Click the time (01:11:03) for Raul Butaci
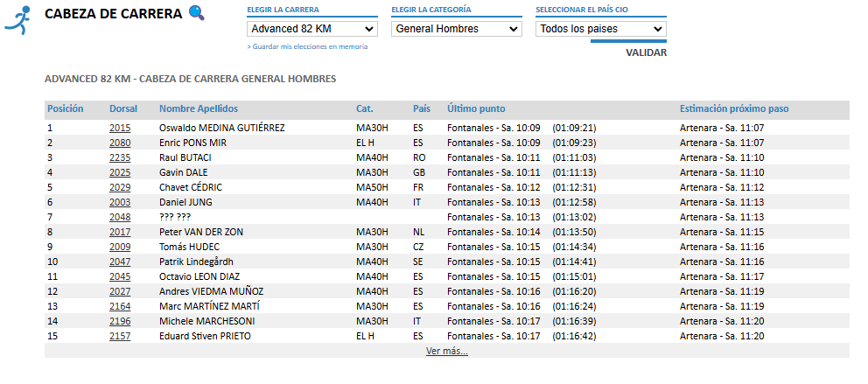This screenshot has height=384, width=868. click(x=574, y=157)
